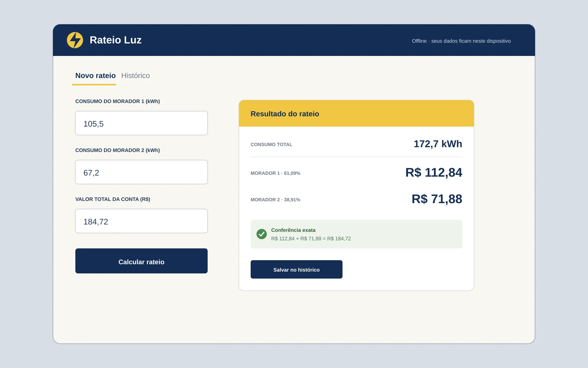The height and width of the screenshot is (368, 588).
Task: Save result with Salvar no histórico
Action: 297,269
